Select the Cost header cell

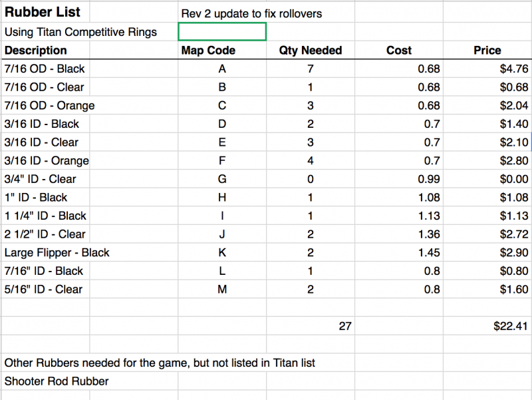(x=399, y=51)
